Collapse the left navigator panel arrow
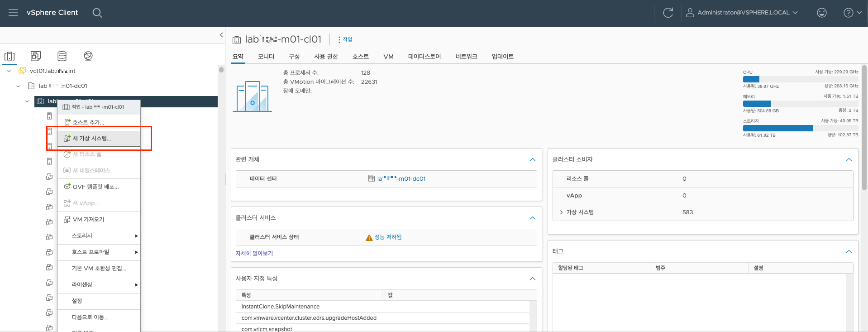The height and width of the screenshot is (332, 868). pos(221,35)
